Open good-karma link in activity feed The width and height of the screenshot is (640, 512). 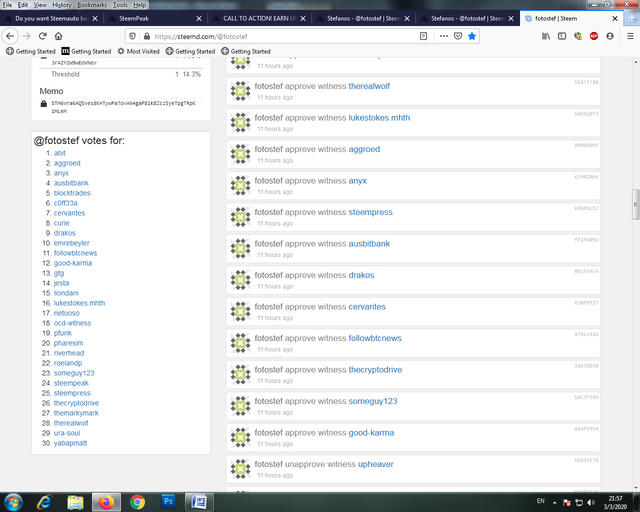pos(371,433)
